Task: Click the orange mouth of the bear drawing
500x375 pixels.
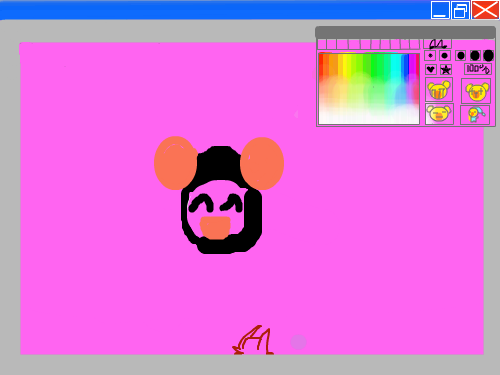Action: point(215,228)
